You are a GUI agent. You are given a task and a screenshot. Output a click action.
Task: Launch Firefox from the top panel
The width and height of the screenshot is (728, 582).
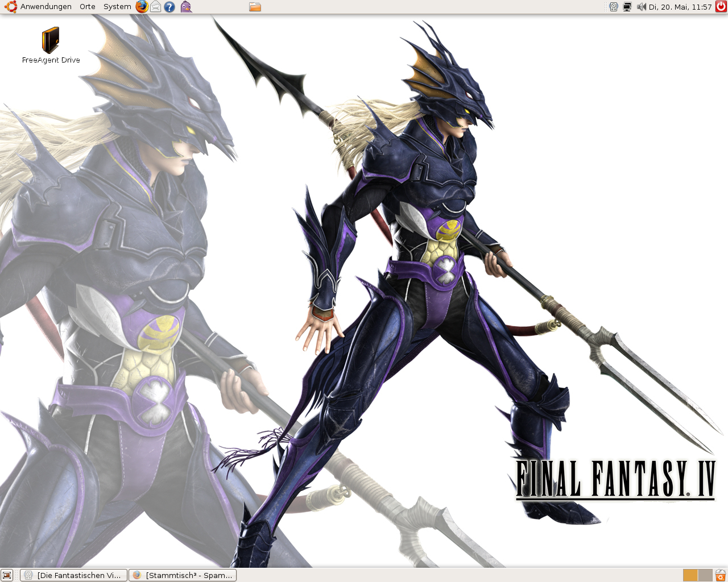[x=142, y=7]
